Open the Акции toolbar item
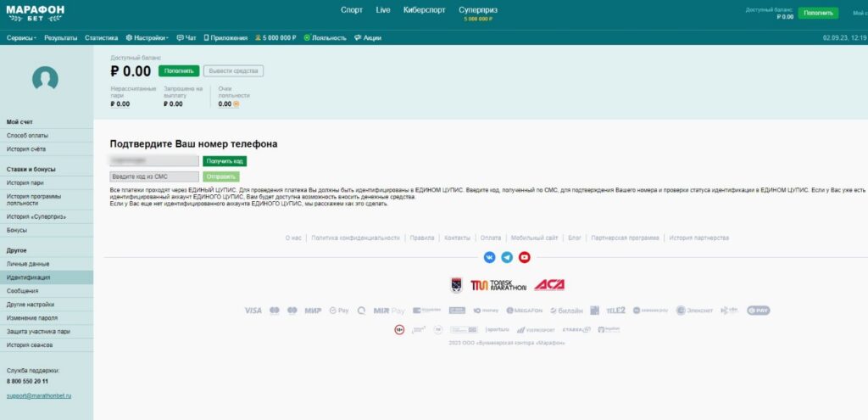The width and height of the screenshot is (868, 420). point(368,37)
